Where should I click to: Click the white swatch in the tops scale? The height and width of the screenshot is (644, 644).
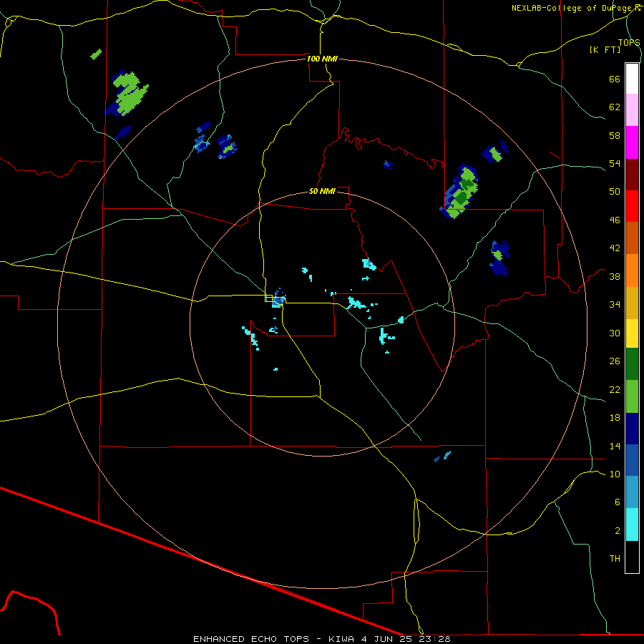click(632, 79)
